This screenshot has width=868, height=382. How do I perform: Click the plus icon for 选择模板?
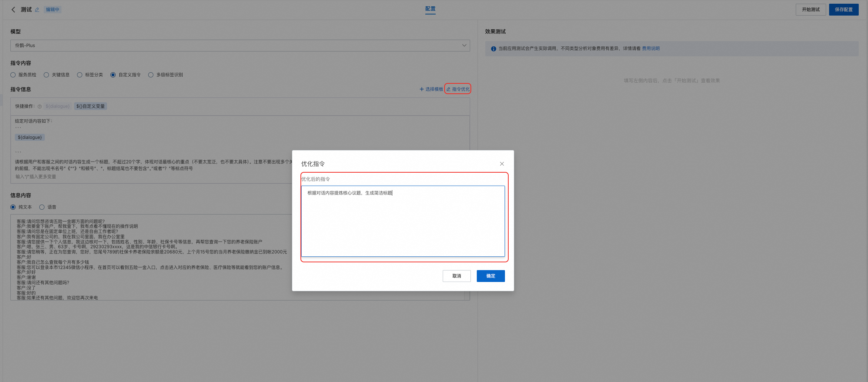pyautogui.click(x=422, y=89)
